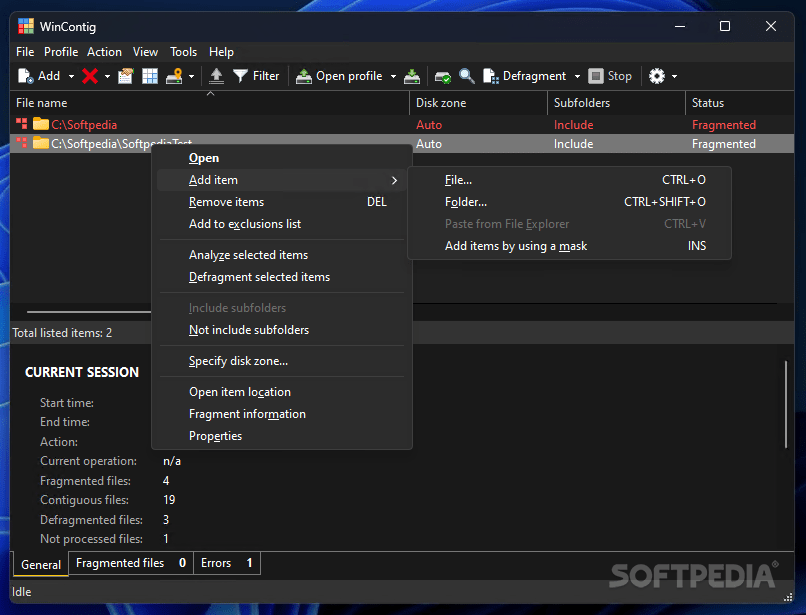This screenshot has width=806, height=615.
Task: Click the WinContig app icon in title bar
Action: click(x=26, y=26)
